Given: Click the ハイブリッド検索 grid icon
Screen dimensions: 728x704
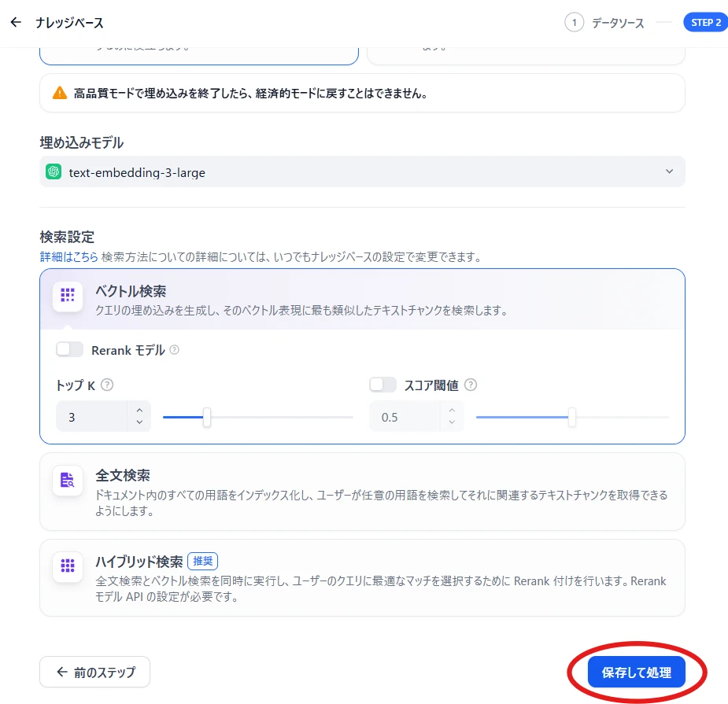Looking at the screenshot, I should pos(68,566).
